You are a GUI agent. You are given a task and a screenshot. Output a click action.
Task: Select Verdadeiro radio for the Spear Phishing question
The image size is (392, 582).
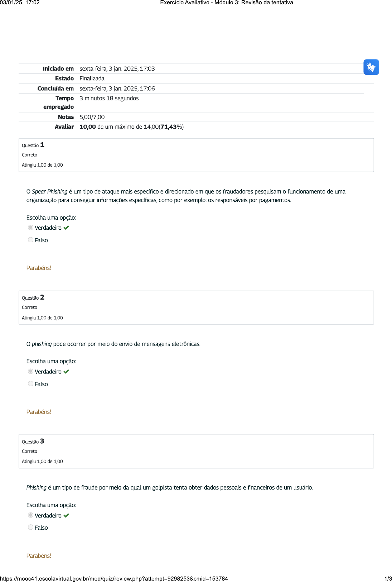click(x=31, y=228)
